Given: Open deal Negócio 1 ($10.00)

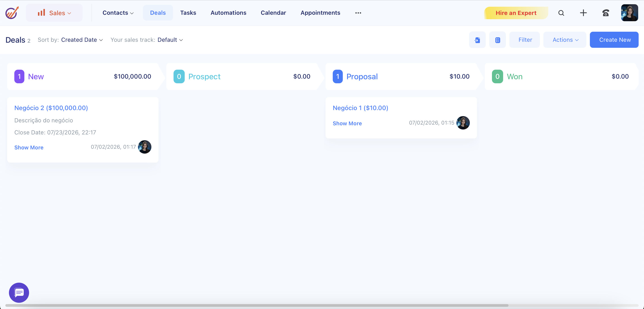Looking at the screenshot, I should 360,108.
